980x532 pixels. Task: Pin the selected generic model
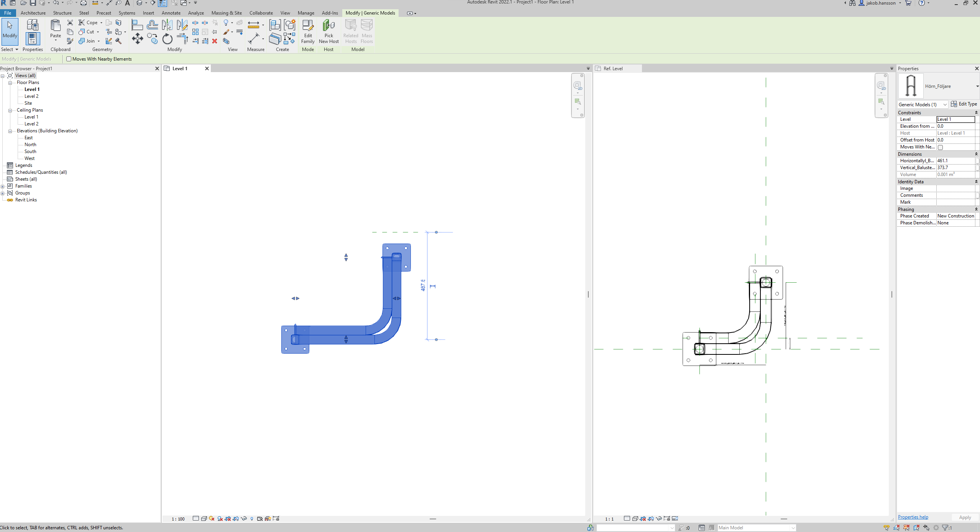pos(215,32)
